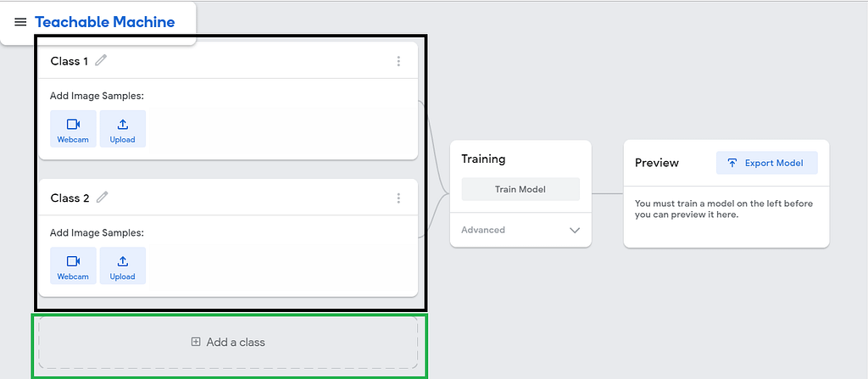This screenshot has width=868, height=379.
Task: Click the Class 2 name text
Action: (70, 198)
